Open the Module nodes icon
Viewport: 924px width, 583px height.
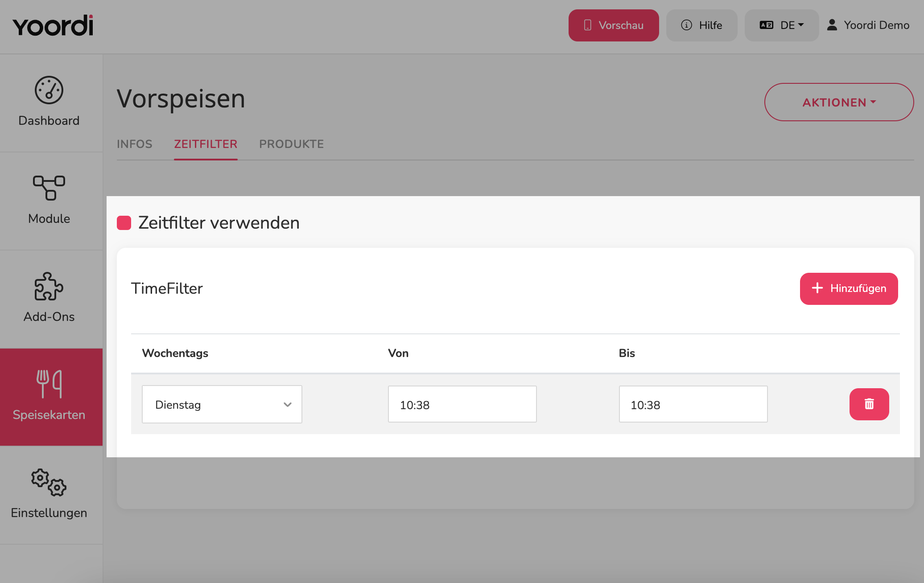click(49, 188)
